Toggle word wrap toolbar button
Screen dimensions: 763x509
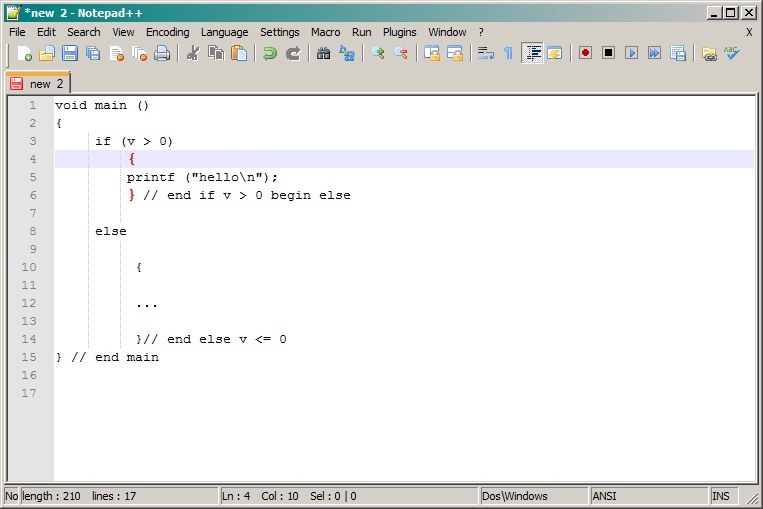486,53
